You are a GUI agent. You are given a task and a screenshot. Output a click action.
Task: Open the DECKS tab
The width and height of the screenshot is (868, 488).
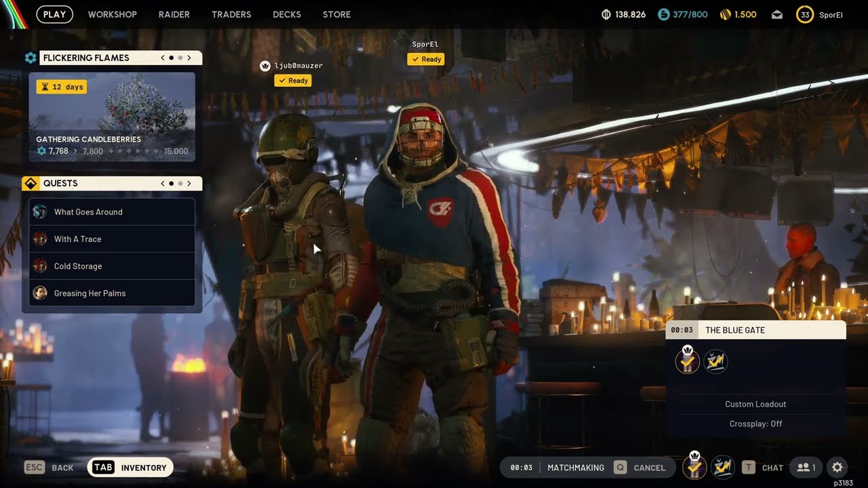coord(287,14)
